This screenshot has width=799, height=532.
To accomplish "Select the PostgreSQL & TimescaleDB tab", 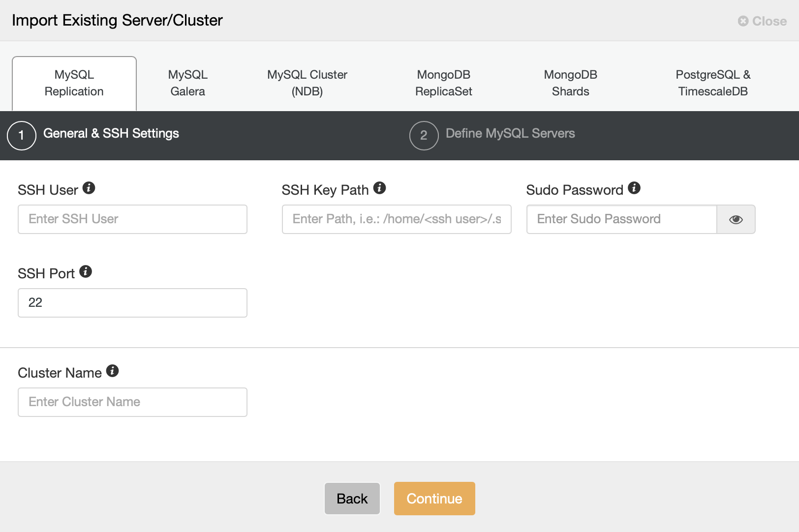I will (713, 83).
